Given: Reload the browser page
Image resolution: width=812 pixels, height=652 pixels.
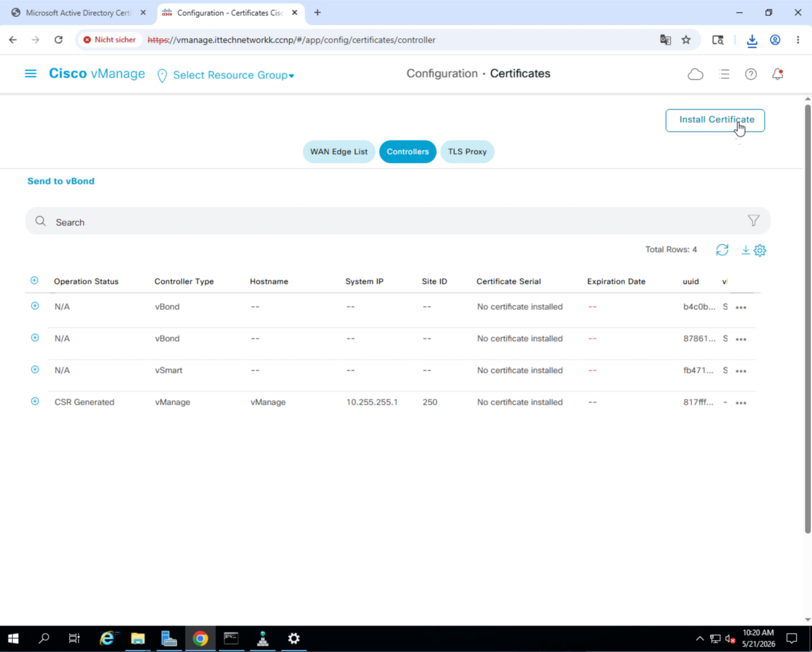Looking at the screenshot, I should tap(58, 40).
